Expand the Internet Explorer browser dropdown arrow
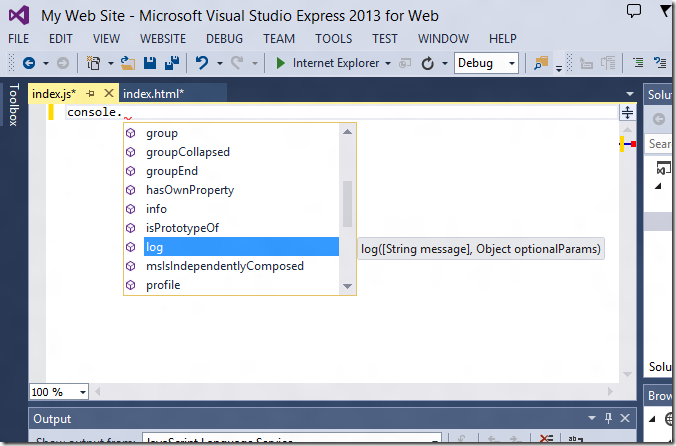This screenshot has width=676, height=446. pyautogui.click(x=388, y=63)
